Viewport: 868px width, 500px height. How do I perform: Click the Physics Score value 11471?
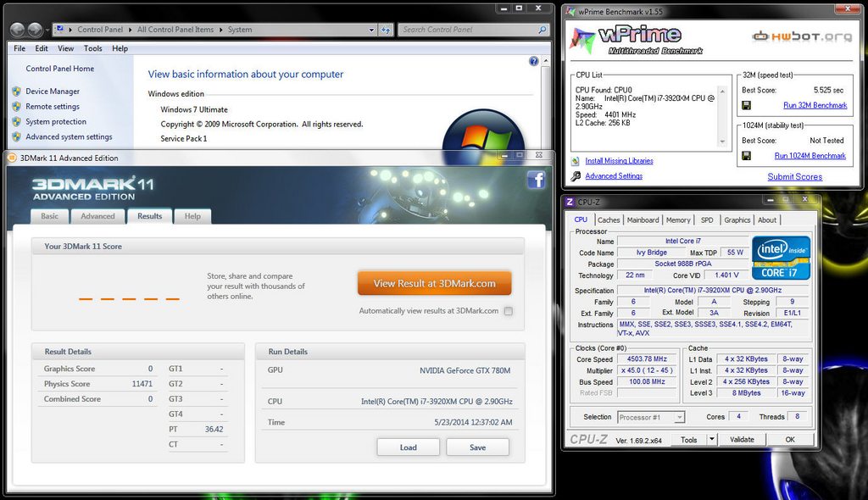pos(142,384)
